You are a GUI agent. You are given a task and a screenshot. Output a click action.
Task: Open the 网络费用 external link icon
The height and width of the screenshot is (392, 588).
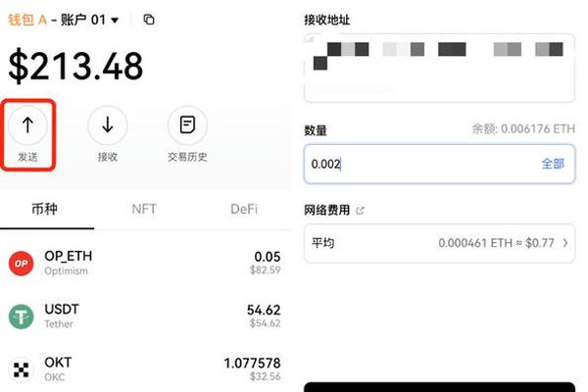[x=360, y=211]
